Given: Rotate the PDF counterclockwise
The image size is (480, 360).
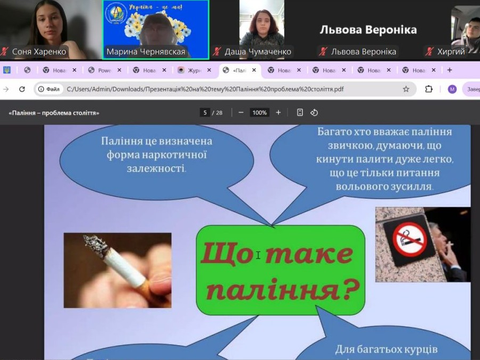Looking at the screenshot, I should click(314, 113).
